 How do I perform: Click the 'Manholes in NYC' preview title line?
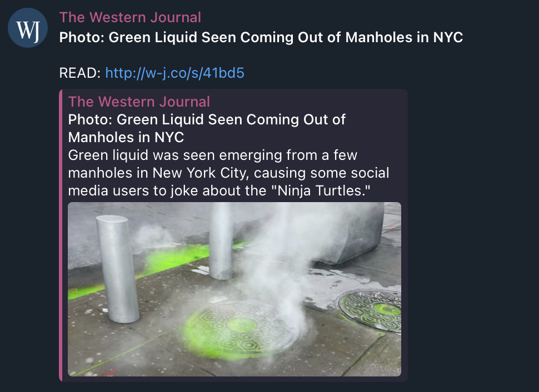click(126, 138)
